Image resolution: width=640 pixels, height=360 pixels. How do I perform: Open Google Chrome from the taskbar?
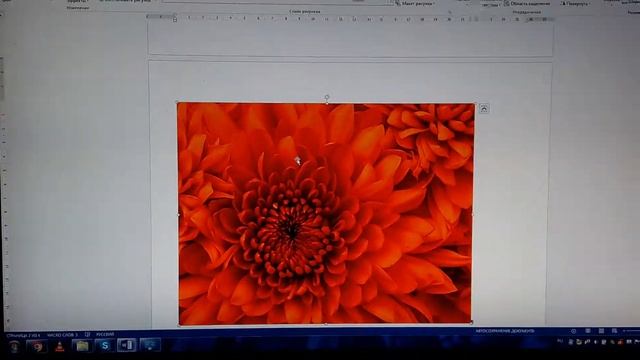37,346
